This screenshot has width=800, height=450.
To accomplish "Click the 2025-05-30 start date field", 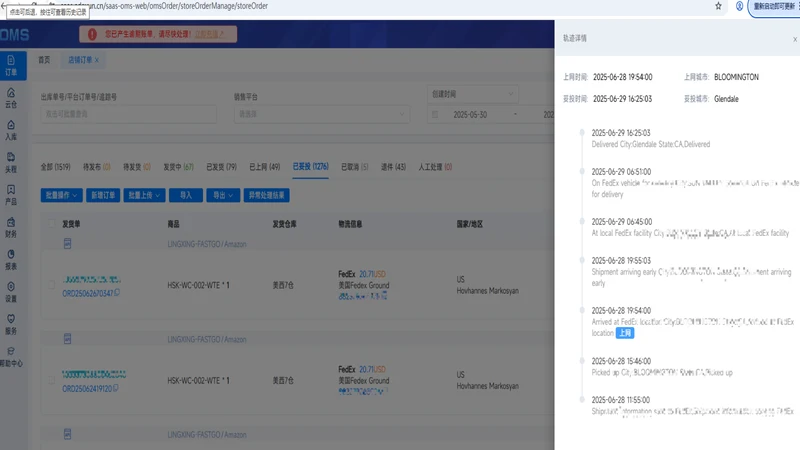I will tap(470, 115).
